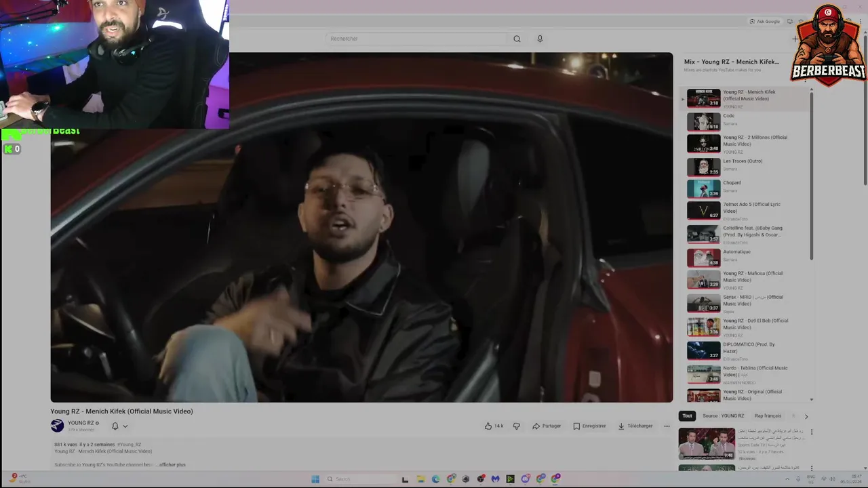Click the Ask Google button

click(x=765, y=22)
